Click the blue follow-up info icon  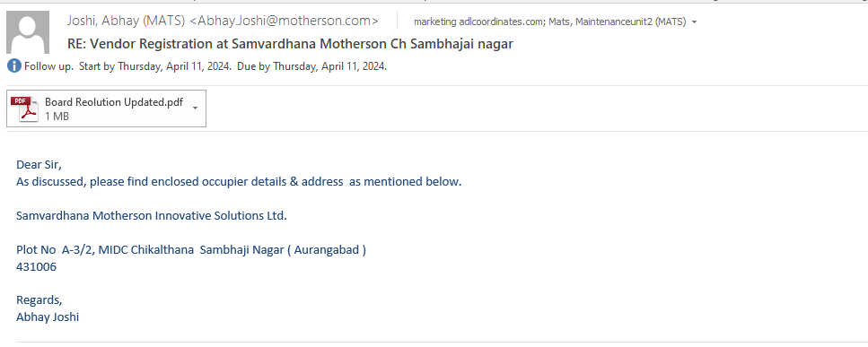[x=14, y=66]
